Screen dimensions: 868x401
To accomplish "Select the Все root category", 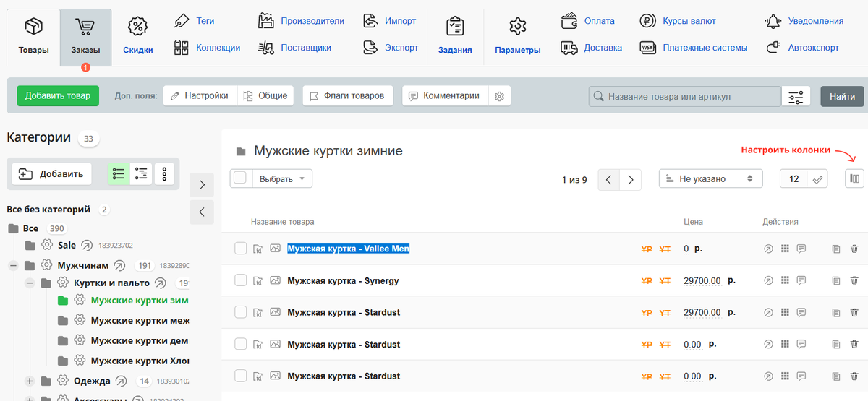I will (30, 228).
